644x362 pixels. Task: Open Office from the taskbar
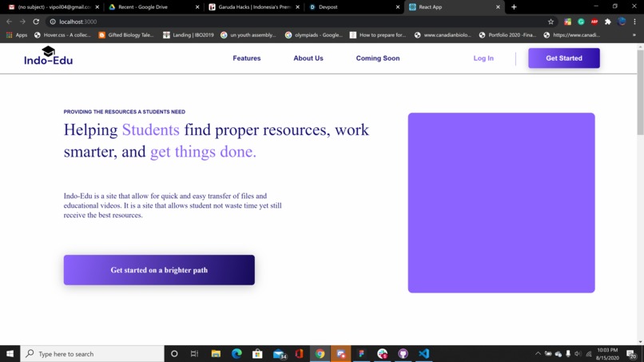click(299, 354)
